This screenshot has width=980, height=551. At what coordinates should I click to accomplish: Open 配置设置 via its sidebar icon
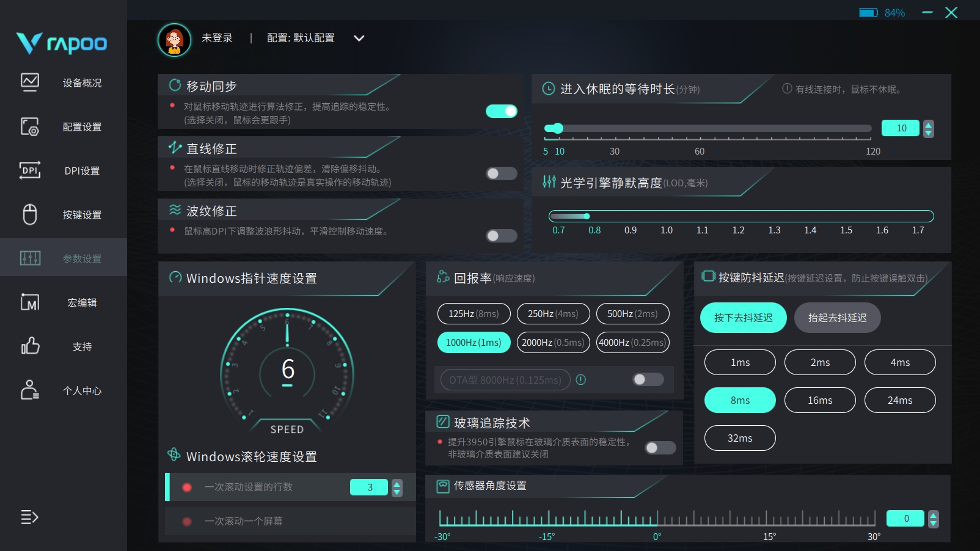point(30,126)
